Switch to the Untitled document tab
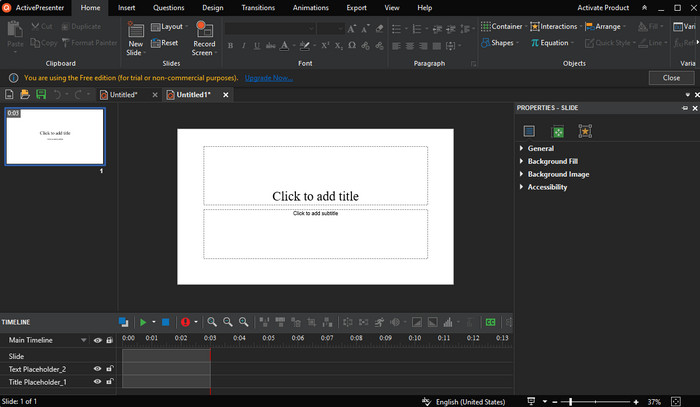Viewport: 700px width, 407px height. [123, 95]
